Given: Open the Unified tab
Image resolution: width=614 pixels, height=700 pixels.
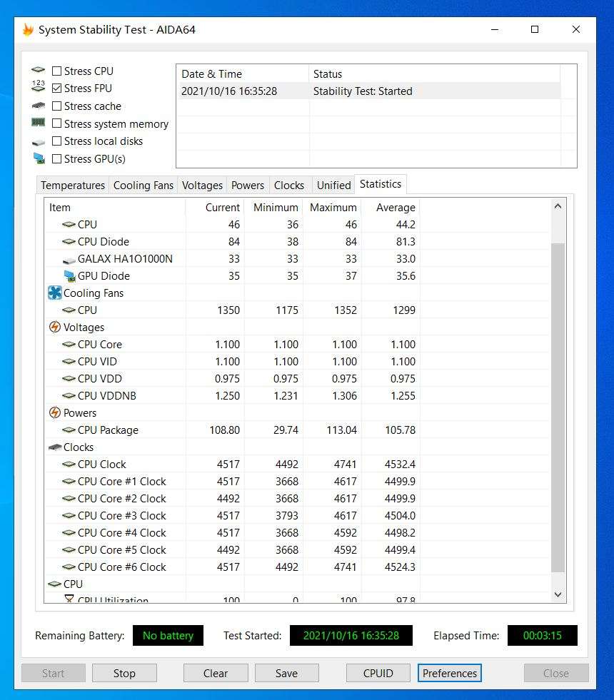Looking at the screenshot, I should pyautogui.click(x=334, y=186).
